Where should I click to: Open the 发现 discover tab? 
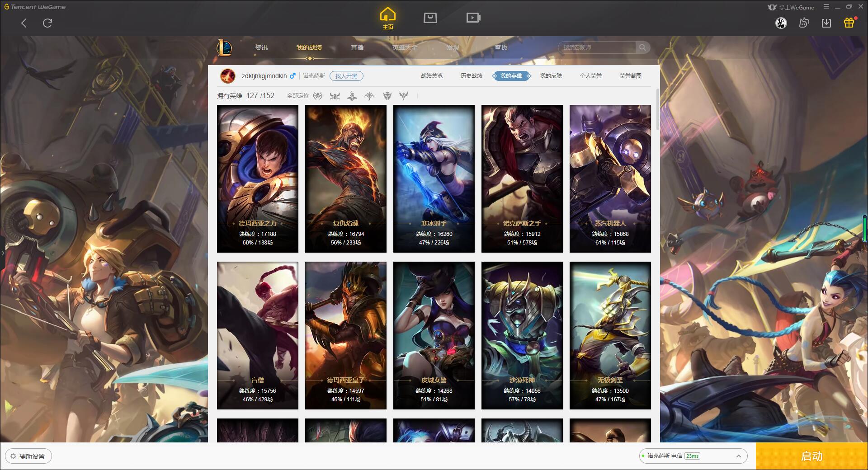coord(453,47)
